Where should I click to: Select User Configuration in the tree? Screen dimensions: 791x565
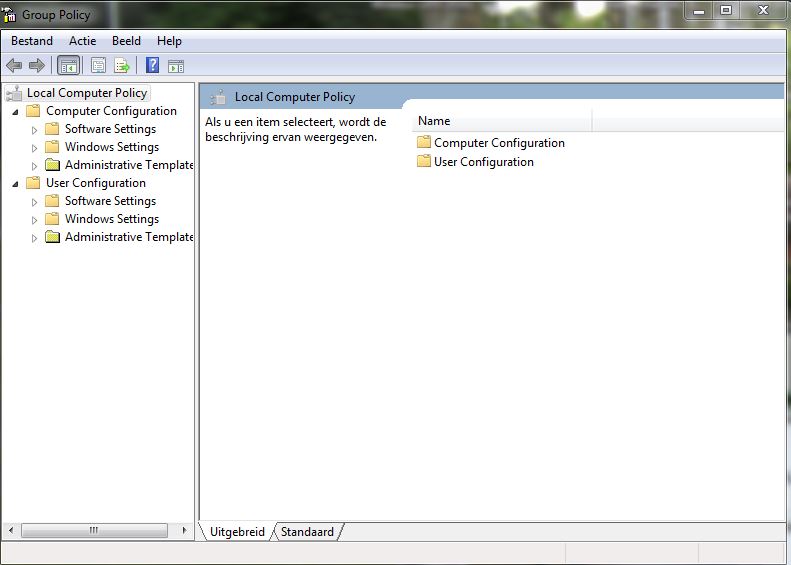point(96,183)
